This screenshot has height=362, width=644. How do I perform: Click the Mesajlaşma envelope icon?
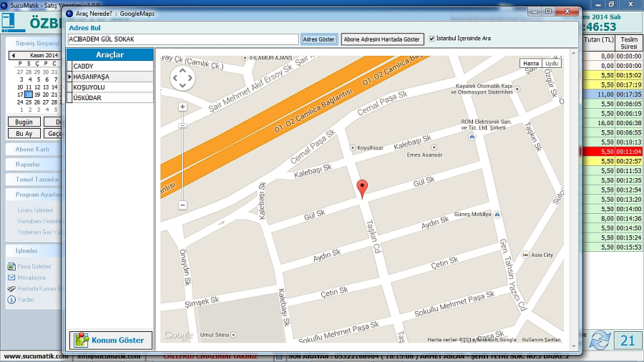point(11,278)
